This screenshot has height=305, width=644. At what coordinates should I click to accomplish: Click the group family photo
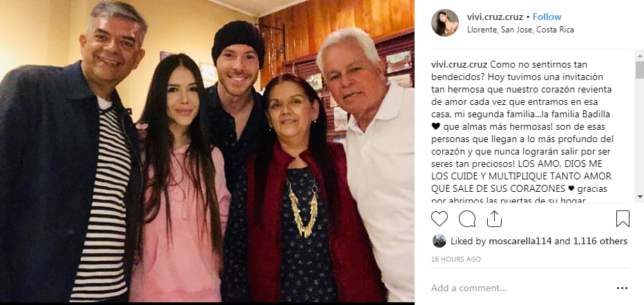(207, 151)
